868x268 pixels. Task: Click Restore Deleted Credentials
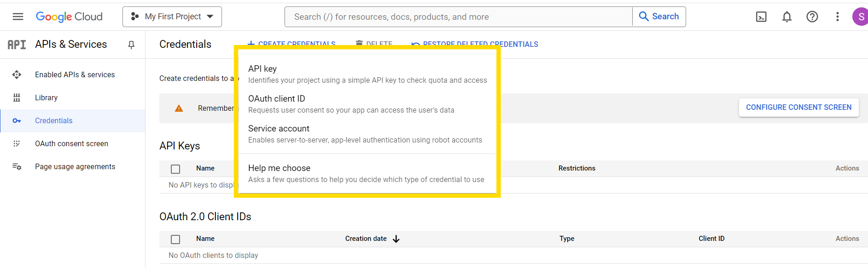[475, 44]
